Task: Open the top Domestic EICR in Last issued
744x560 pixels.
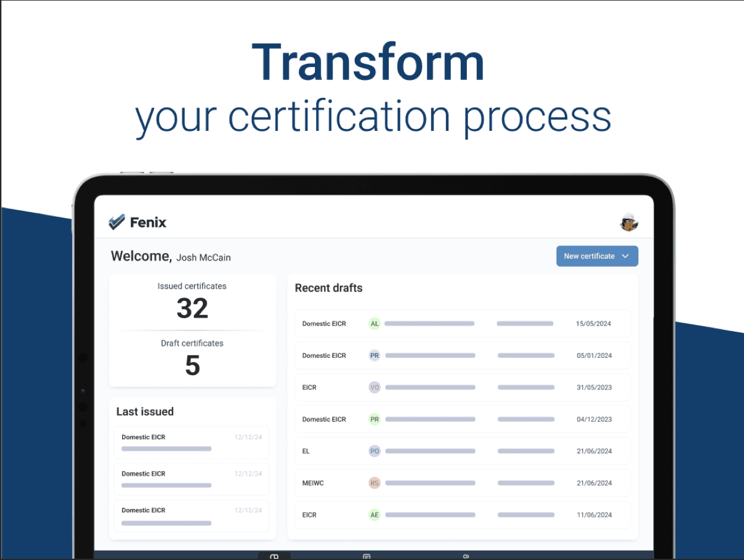Action: click(x=192, y=442)
